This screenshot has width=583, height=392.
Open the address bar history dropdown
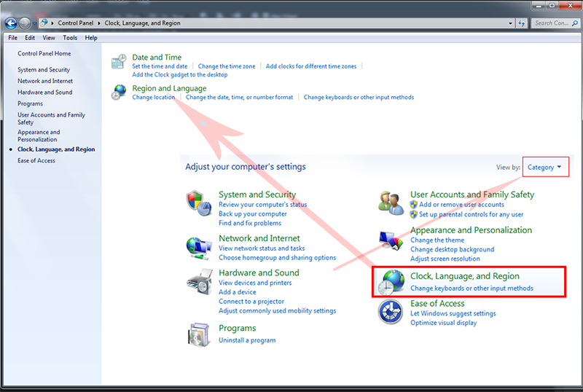point(511,23)
